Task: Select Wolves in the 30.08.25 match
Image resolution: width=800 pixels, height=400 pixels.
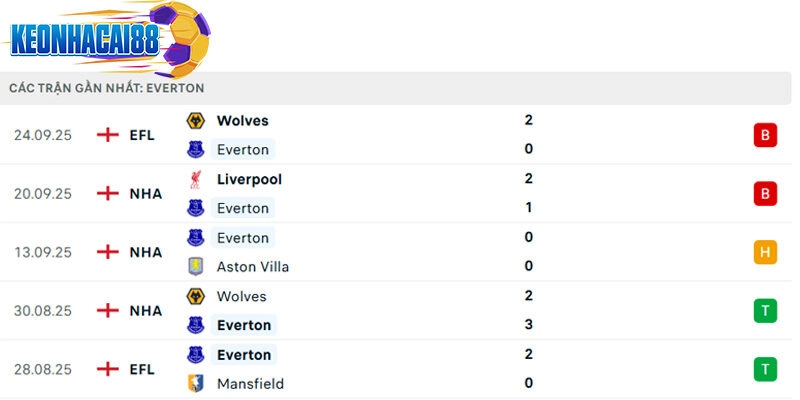Action: 242,296
